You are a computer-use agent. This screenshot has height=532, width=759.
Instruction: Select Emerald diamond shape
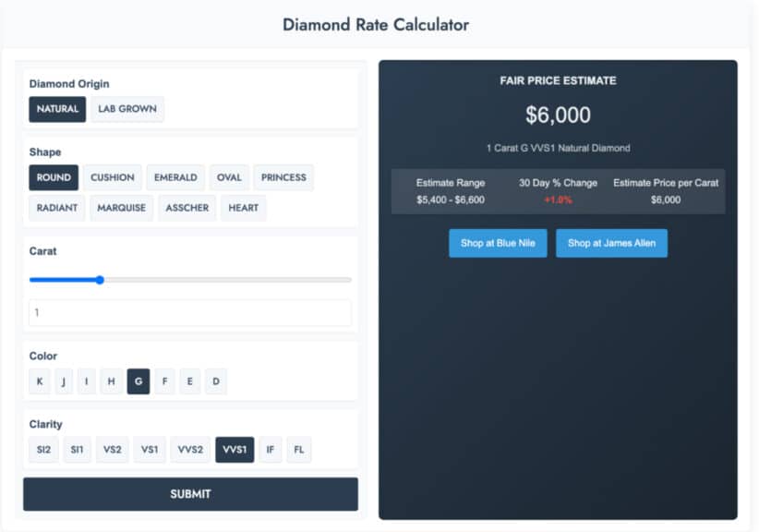175,177
